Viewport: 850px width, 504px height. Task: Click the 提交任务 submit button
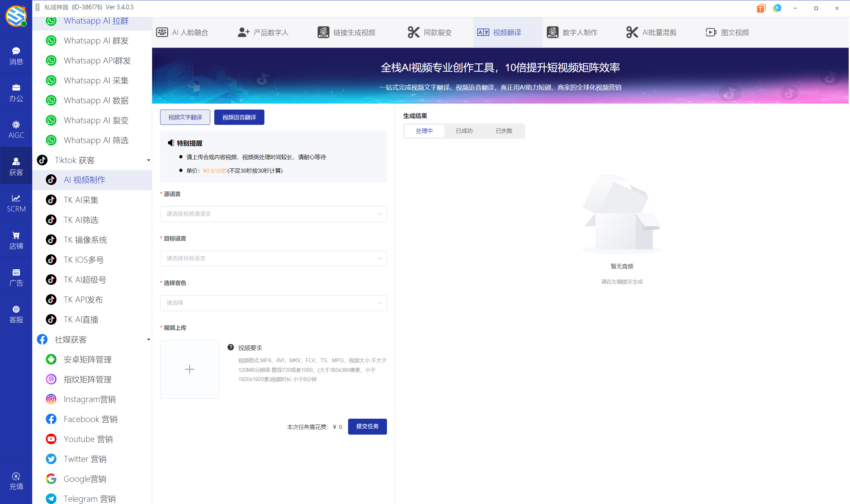367,426
